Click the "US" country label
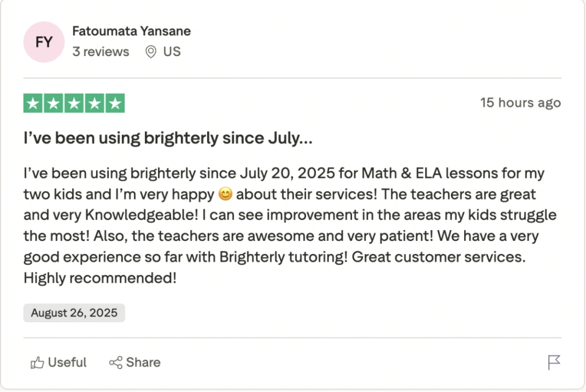 pos(172,52)
